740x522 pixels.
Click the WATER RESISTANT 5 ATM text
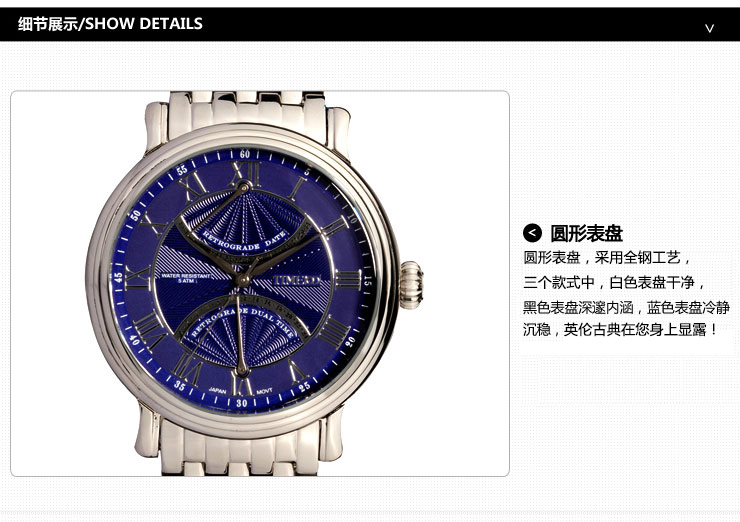tap(185, 278)
